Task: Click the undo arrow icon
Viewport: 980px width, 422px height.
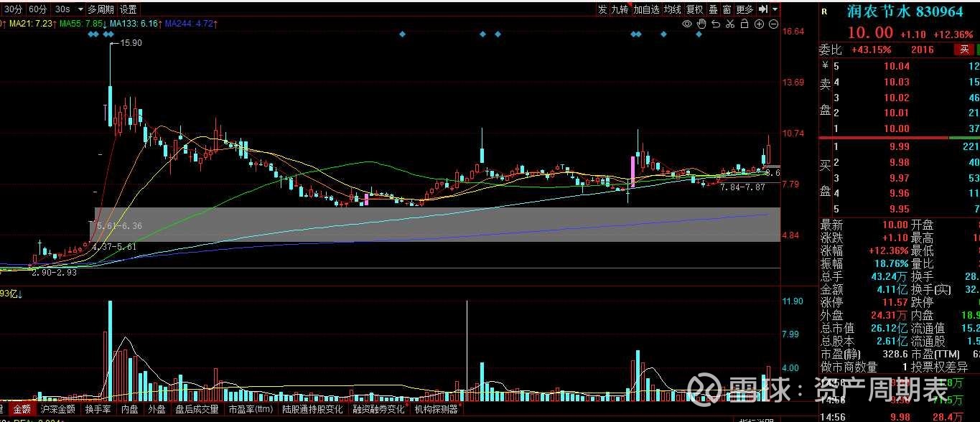Action: pos(716,24)
